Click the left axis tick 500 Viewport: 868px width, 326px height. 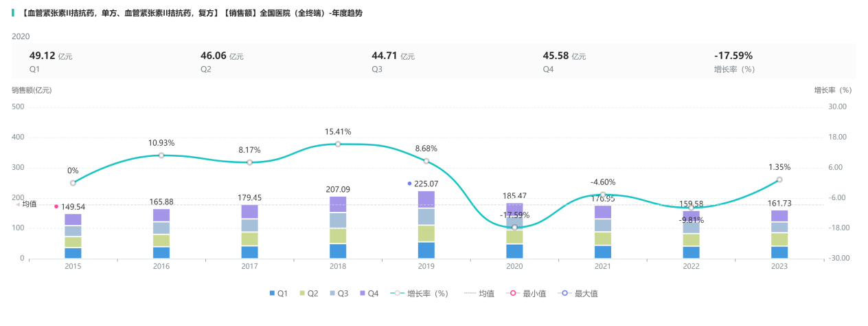pyautogui.click(x=19, y=107)
